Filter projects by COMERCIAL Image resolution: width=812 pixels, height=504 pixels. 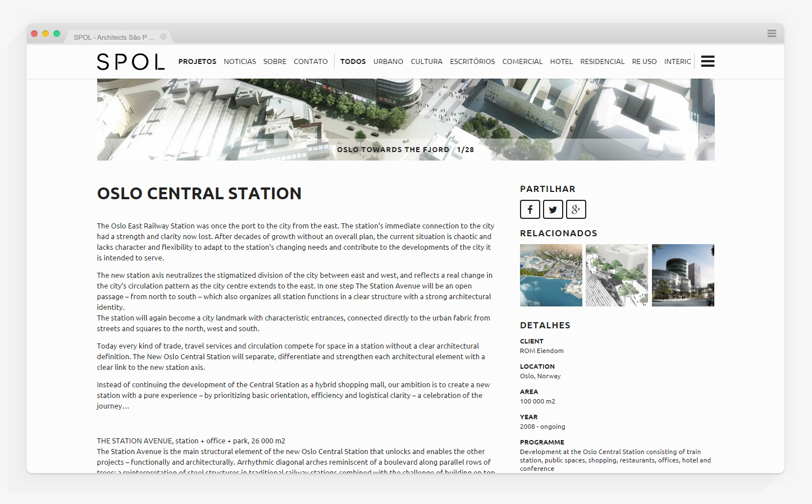coord(522,62)
